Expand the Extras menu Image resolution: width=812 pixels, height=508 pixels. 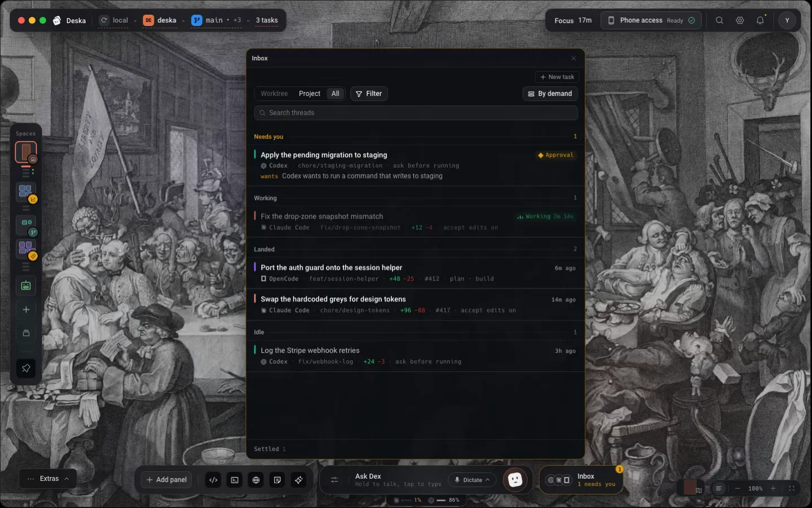[48, 479]
